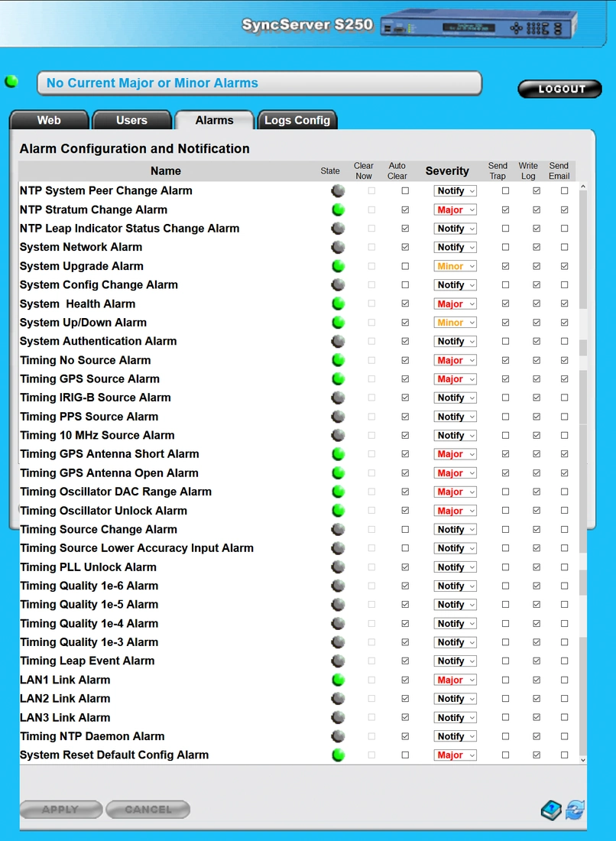Click the SyncServer S250 device image
616x841 pixels.
pyautogui.click(x=478, y=25)
